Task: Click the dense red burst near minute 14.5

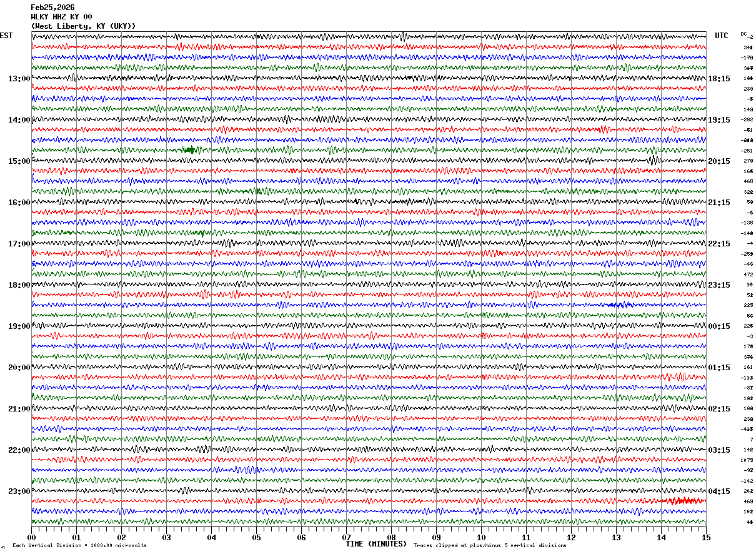Action: coord(682,501)
